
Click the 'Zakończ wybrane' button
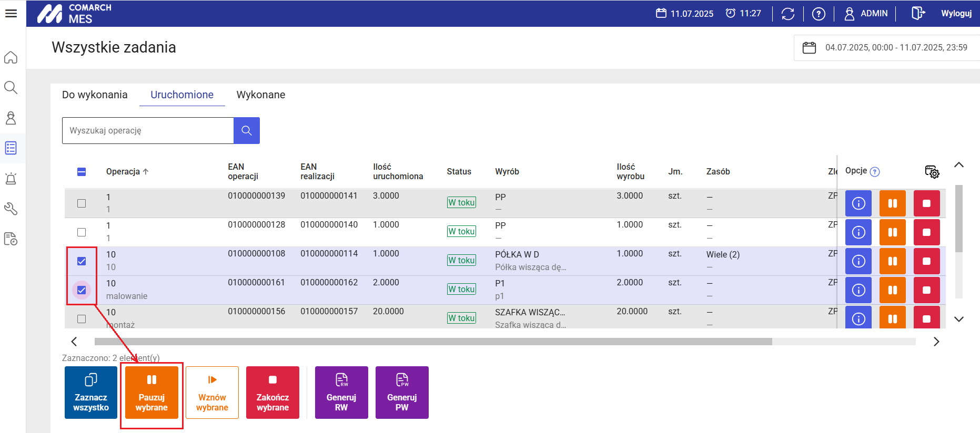pos(272,393)
